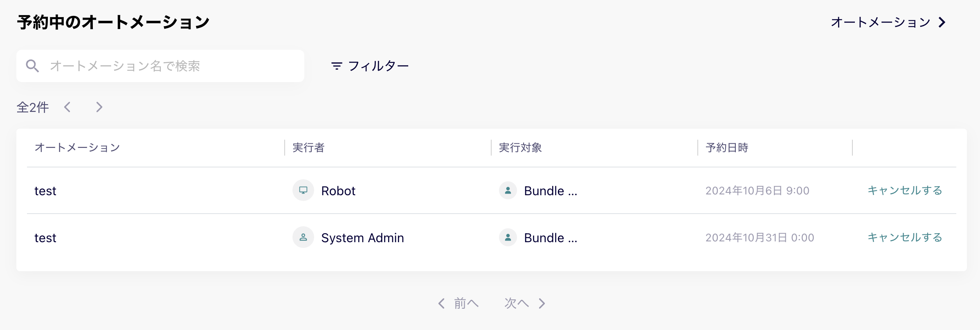Click the 予約日時 column header
This screenshot has width=980, height=330.
[727, 147]
